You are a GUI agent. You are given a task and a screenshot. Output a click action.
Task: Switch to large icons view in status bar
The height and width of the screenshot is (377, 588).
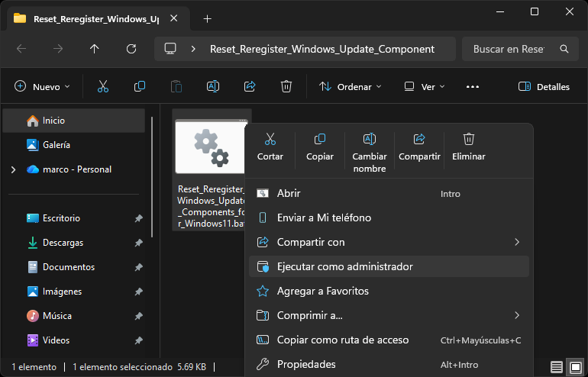[576, 366]
